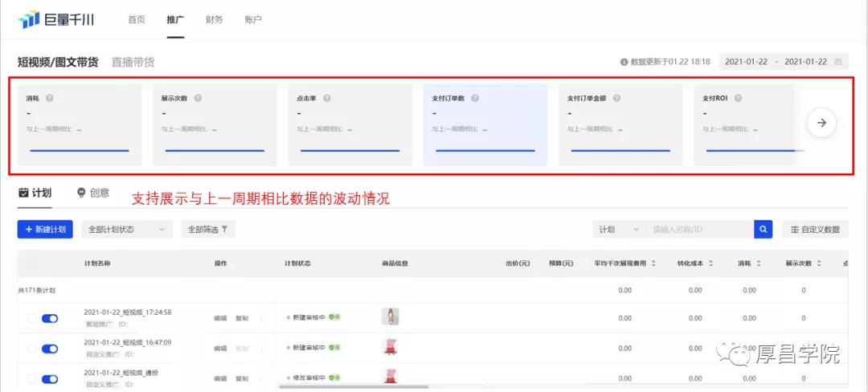Click green 保 badge in 17:24:58 row
This screenshot has width=868, height=392.
point(334,317)
